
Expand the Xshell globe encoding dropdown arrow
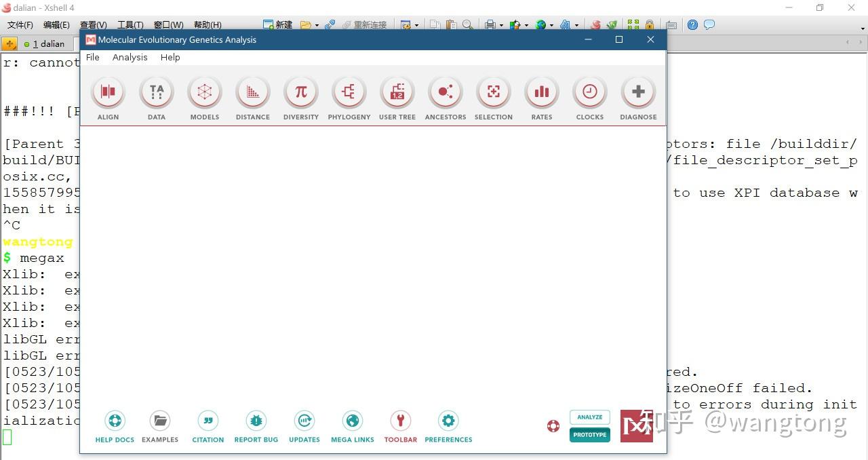pos(551,25)
